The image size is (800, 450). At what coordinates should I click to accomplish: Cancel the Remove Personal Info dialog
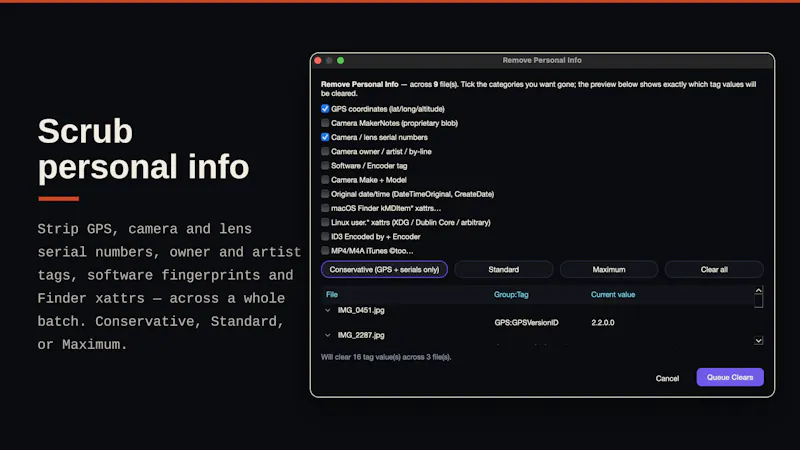(667, 378)
